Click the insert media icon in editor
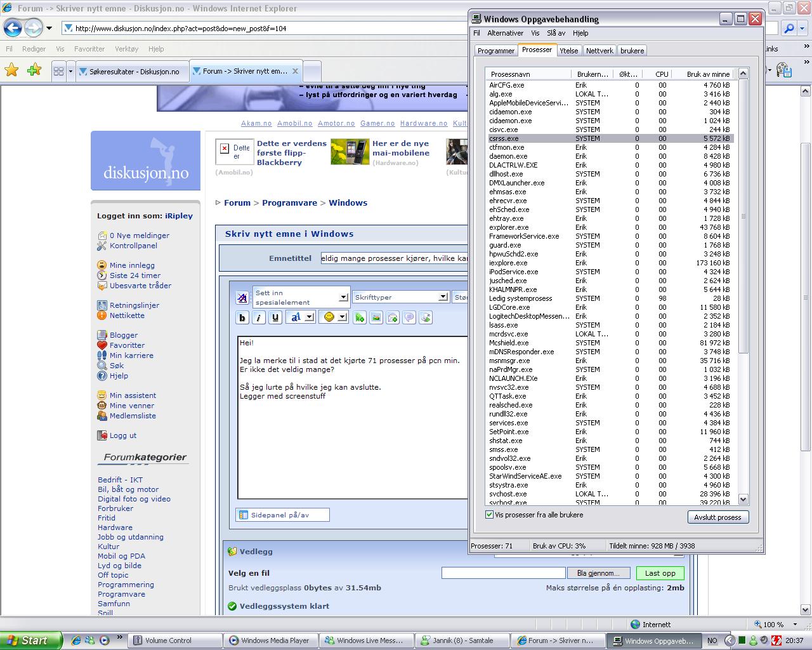Screen dimensions: 812x650 coord(426,317)
